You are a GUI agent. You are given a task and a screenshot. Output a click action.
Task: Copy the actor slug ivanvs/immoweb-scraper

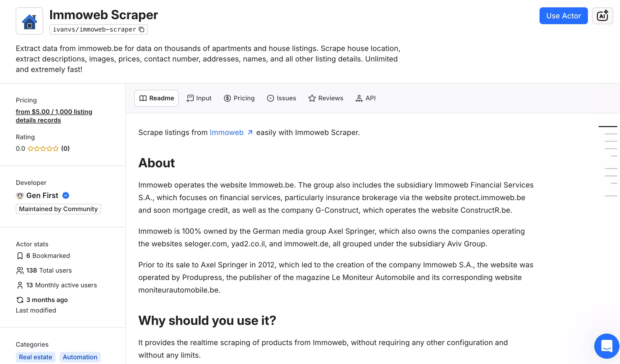pos(141,29)
